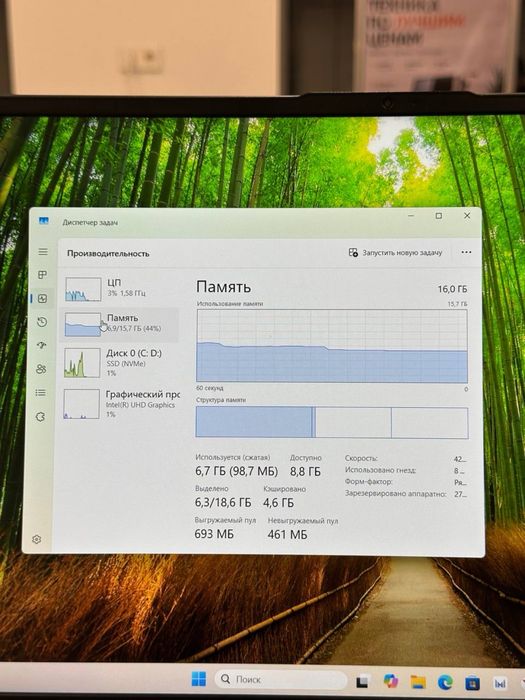Click the 'Использование памяти' graph label

(230, 304)
